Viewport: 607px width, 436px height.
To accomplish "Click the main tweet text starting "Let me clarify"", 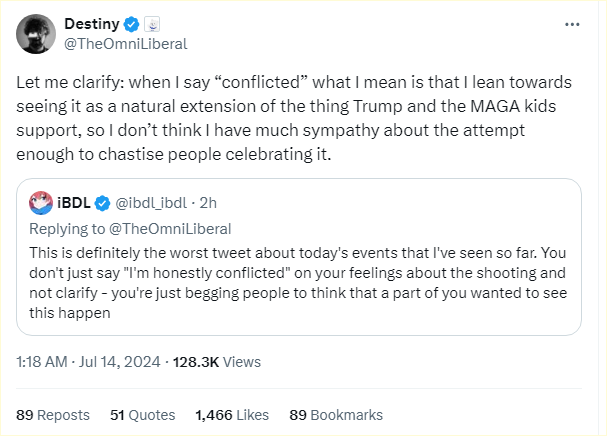I will click(x=300, y=120).
